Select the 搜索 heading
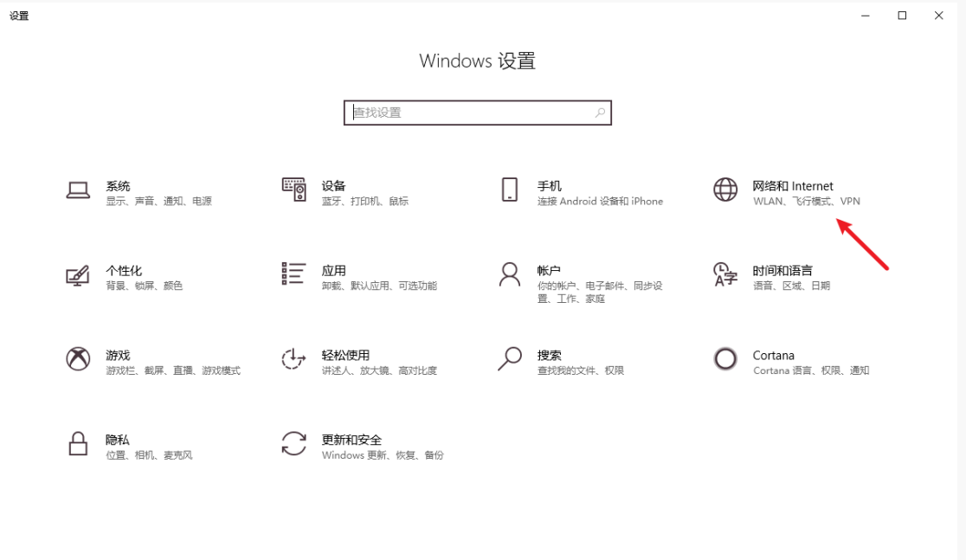 [x=549, y=356]
